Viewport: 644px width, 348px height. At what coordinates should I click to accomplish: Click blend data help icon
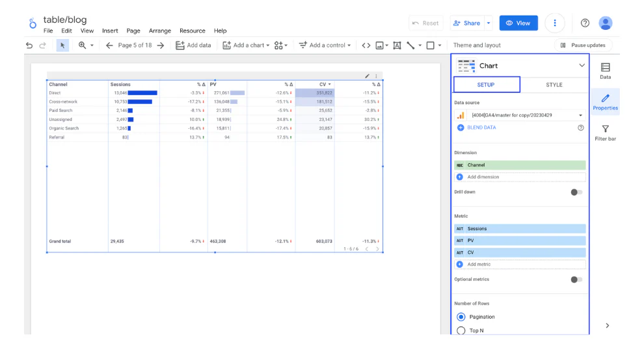coord(581,127)
